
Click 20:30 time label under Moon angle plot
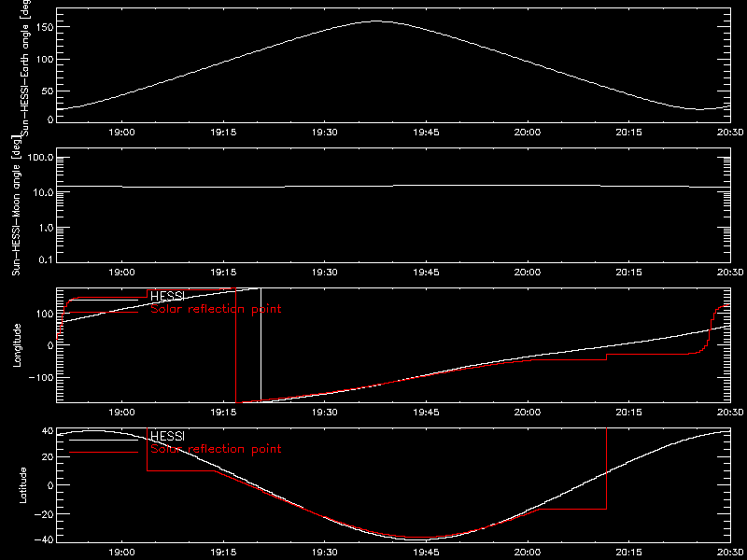(730, 273)
